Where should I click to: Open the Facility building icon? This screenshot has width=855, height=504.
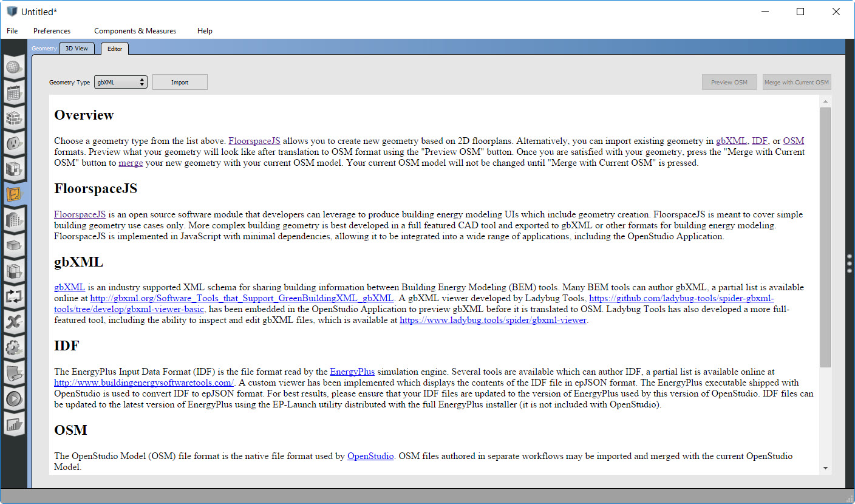pos(14,220)
